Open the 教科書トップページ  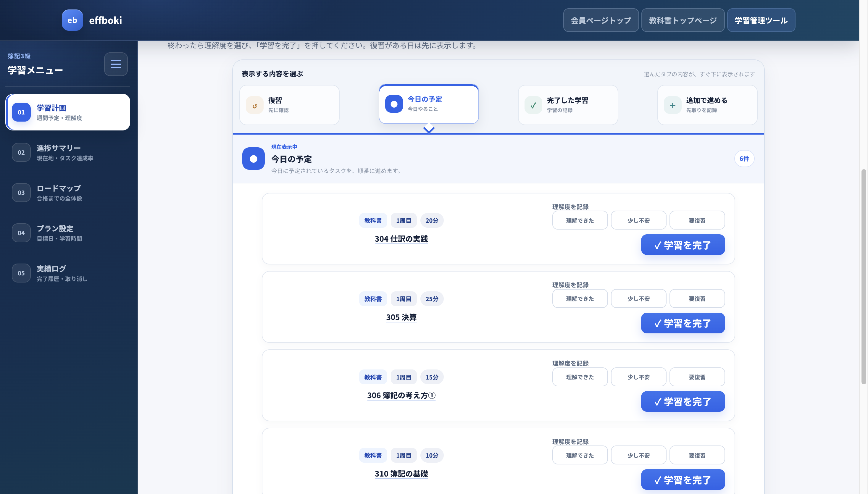click(683, 20)
